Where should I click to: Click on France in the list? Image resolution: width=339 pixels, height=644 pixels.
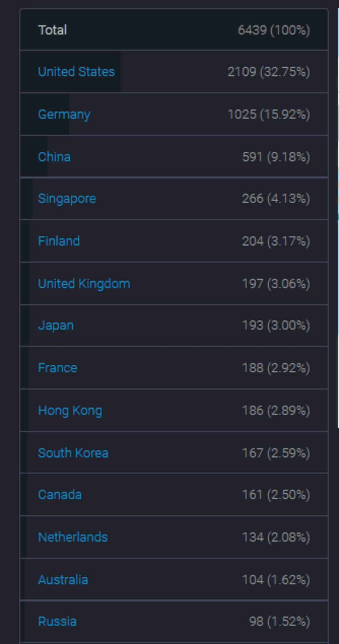pos(57,368)
